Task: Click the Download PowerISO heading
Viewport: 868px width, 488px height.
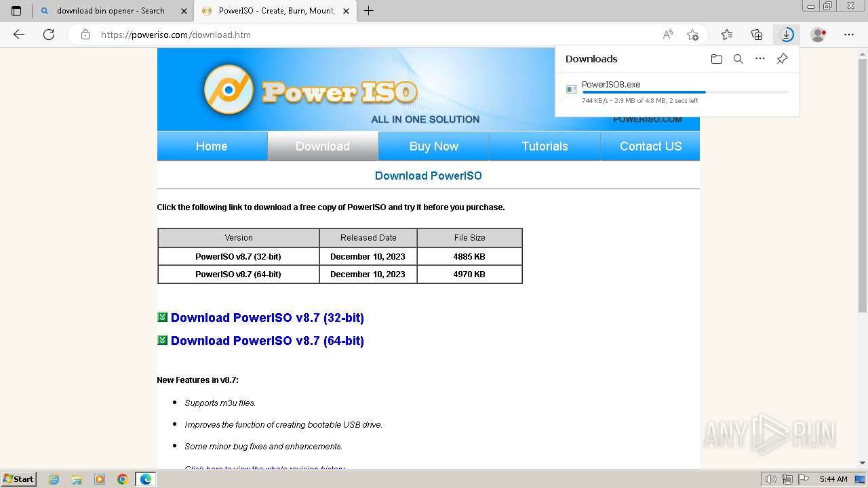Action: click(429, 176)
